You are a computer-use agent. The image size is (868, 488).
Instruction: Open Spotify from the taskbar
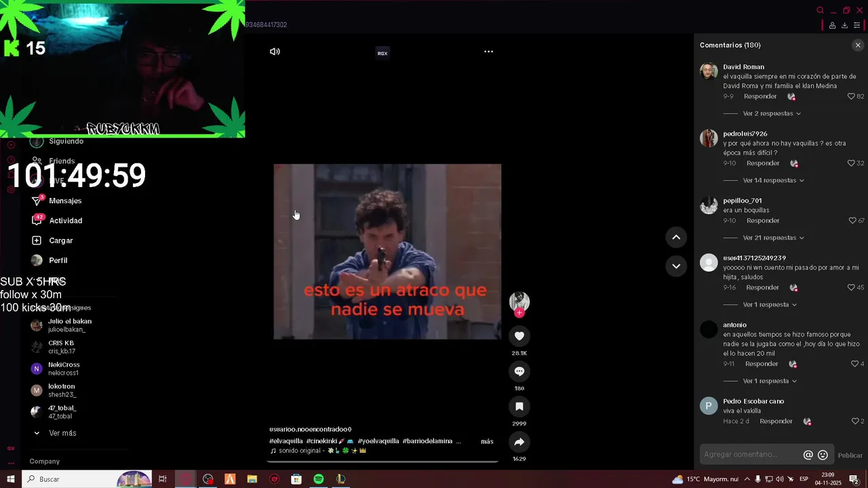click(x=319, y=479)
